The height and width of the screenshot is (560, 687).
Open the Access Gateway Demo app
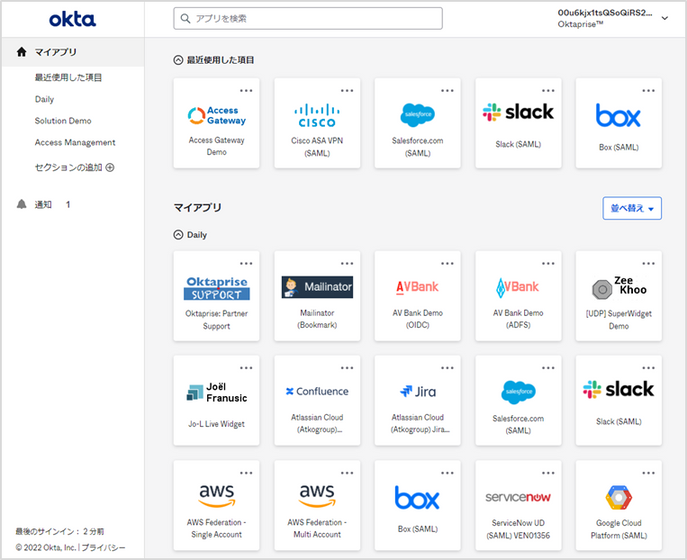click(x=216, y=123)
